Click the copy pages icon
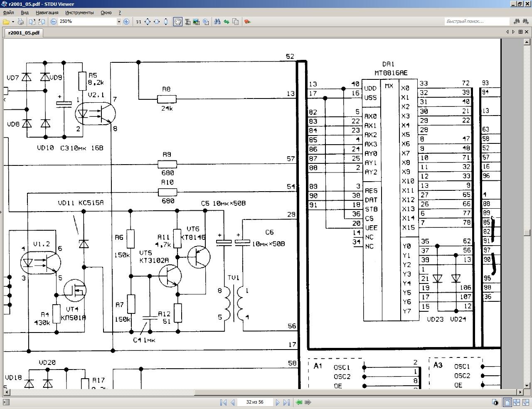 pyautogui.click(x=236, y=22)
